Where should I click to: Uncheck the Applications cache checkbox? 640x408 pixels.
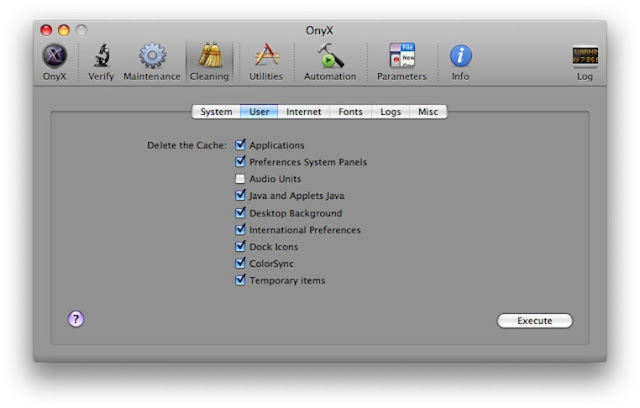pos(240,144)
